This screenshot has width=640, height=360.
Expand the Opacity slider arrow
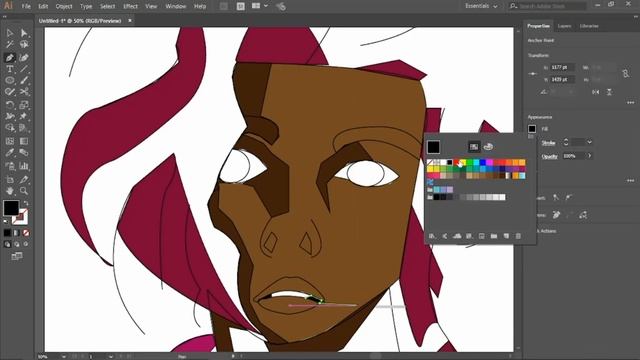point(589,156)
